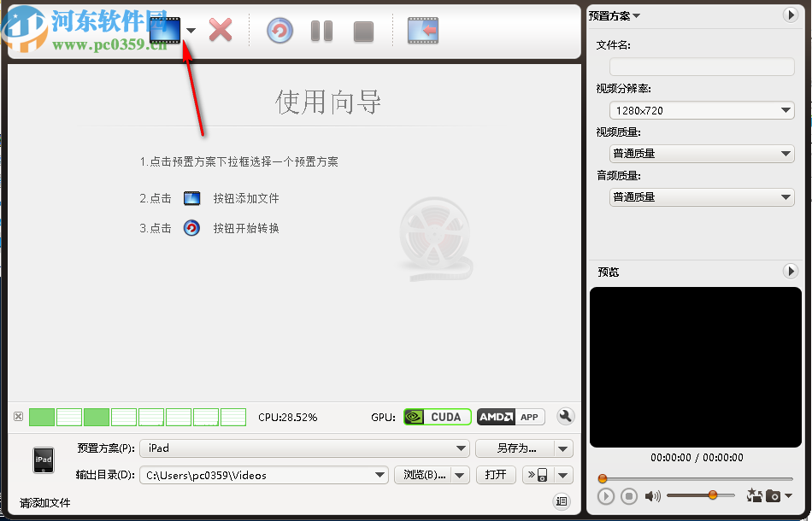The image size is (812, 521).
Task: Click the 打开 open button
Action: coord(496,475)
